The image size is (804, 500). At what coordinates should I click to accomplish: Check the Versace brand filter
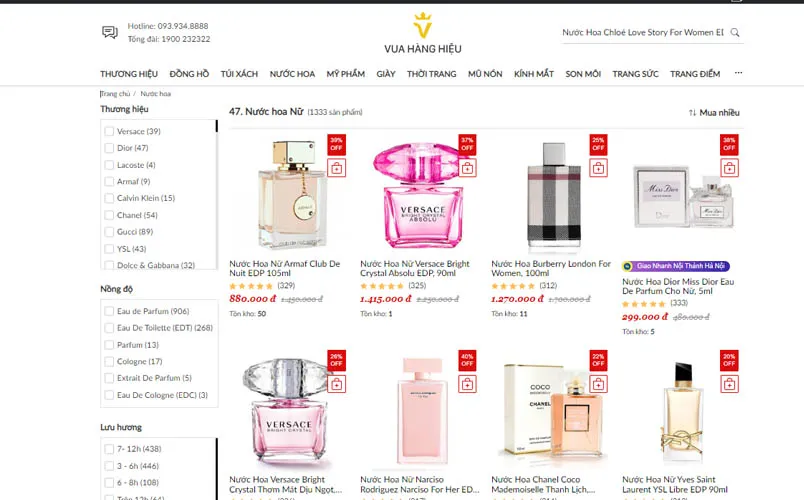(x=109, y=131)
